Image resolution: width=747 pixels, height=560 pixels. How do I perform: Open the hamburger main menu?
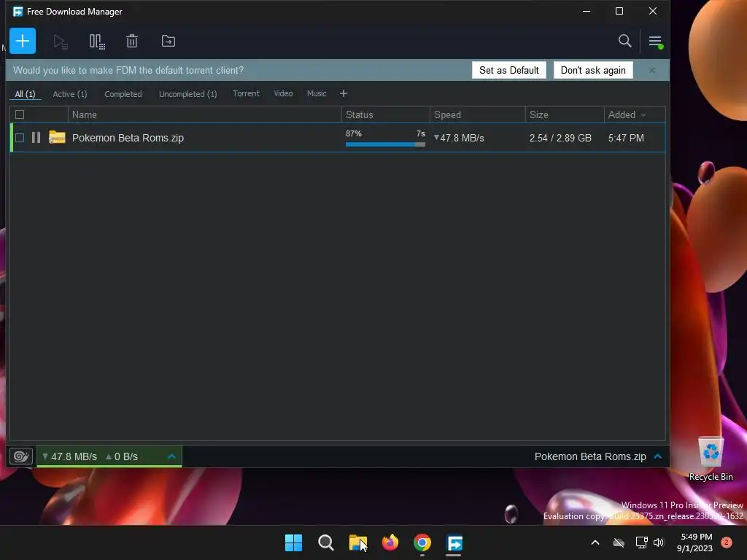[x=656, y=42]
